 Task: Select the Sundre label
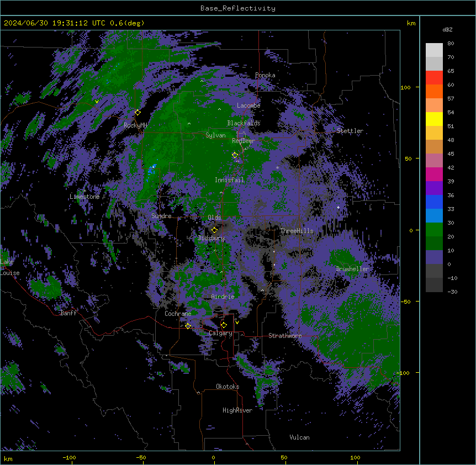(161, 216)
